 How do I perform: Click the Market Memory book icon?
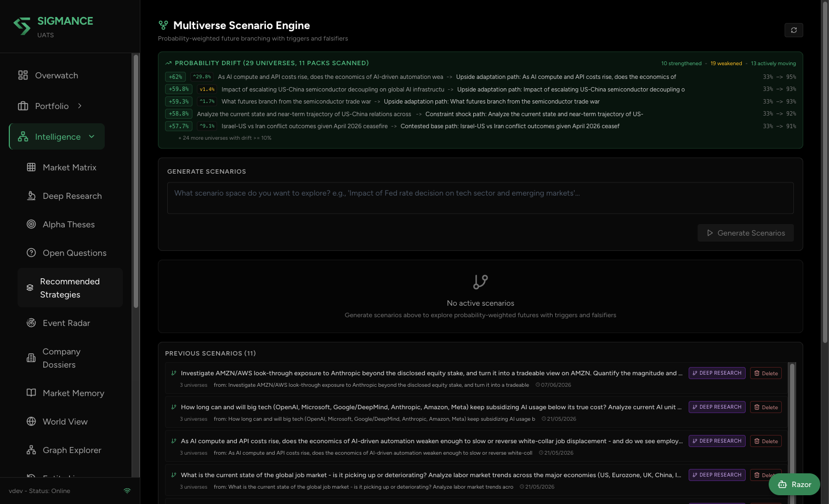point(31,393)
